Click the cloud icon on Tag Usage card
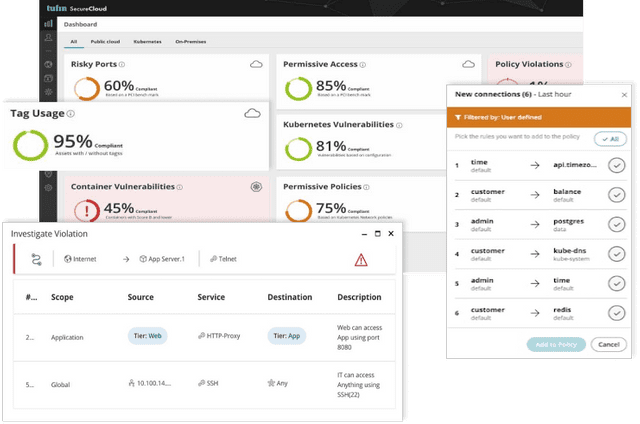This screenshot has height=424, width=640. [252, 114]
